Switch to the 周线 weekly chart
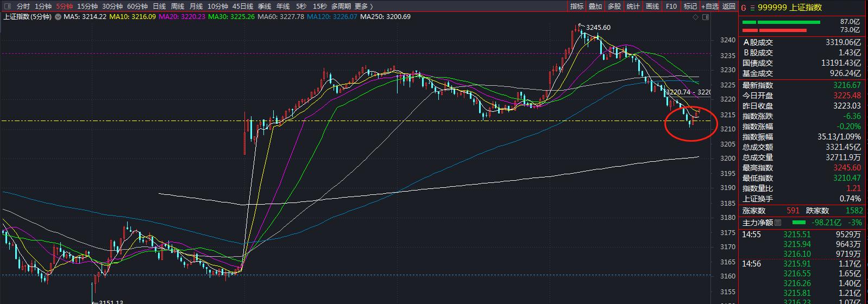Screen dimensions: 868x304 pos(178,7)
